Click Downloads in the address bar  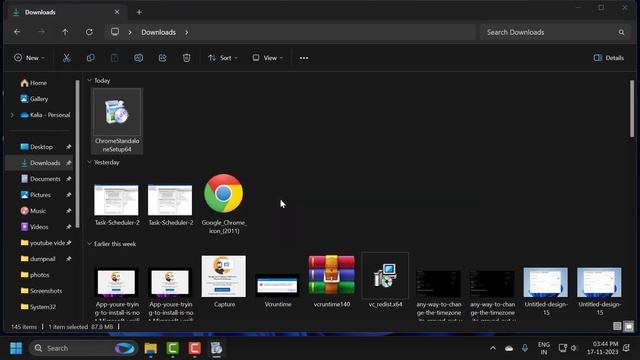(158, 32)
